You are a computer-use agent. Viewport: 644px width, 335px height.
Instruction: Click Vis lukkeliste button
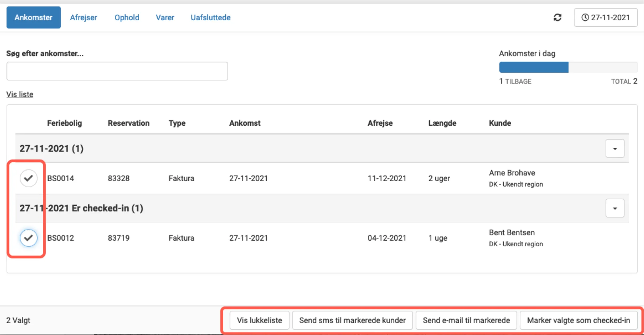click(259, 320)
